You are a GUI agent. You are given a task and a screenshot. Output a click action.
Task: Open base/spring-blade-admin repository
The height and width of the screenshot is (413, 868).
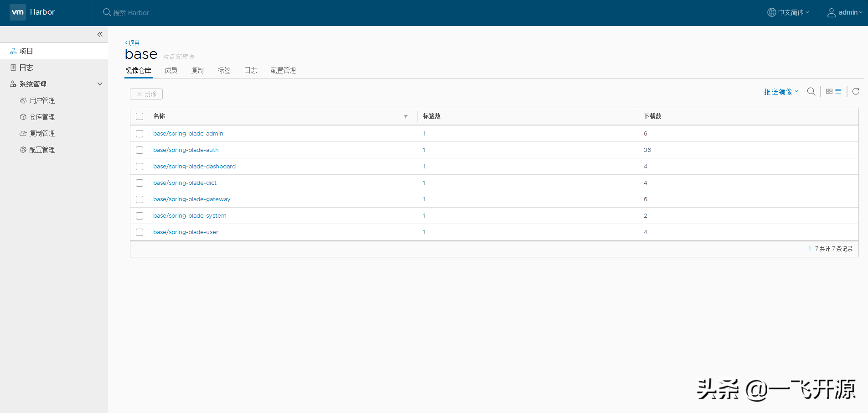click(188, 134)
